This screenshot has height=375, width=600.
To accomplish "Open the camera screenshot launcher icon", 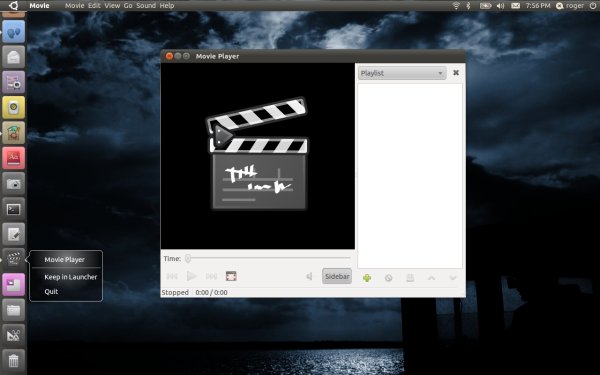I will [x=14, y=184].
